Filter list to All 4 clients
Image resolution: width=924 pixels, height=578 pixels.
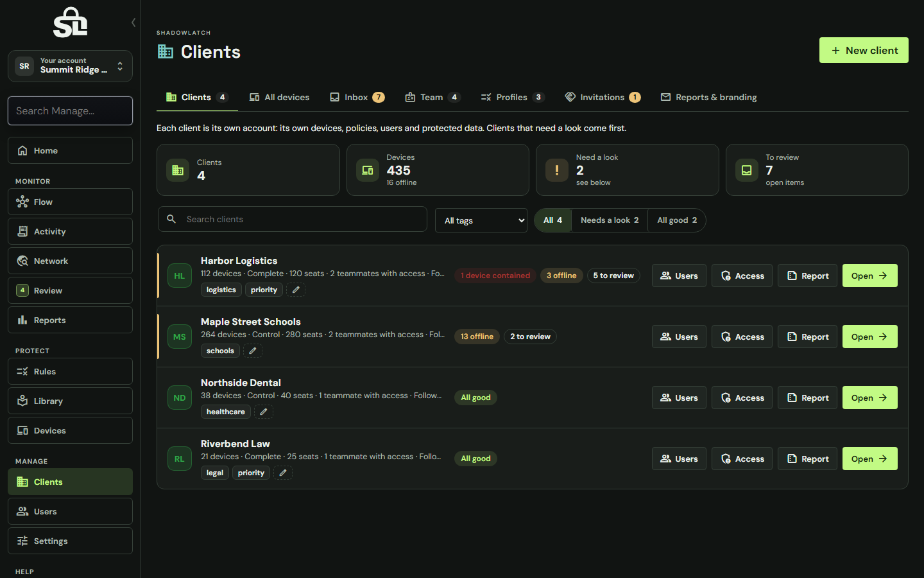(552, 220)
